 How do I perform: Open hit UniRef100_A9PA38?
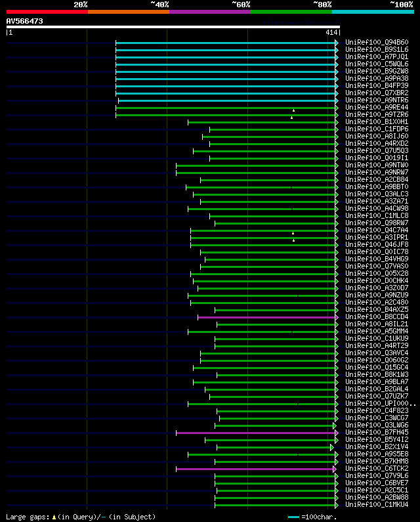[x=377, y=79]
